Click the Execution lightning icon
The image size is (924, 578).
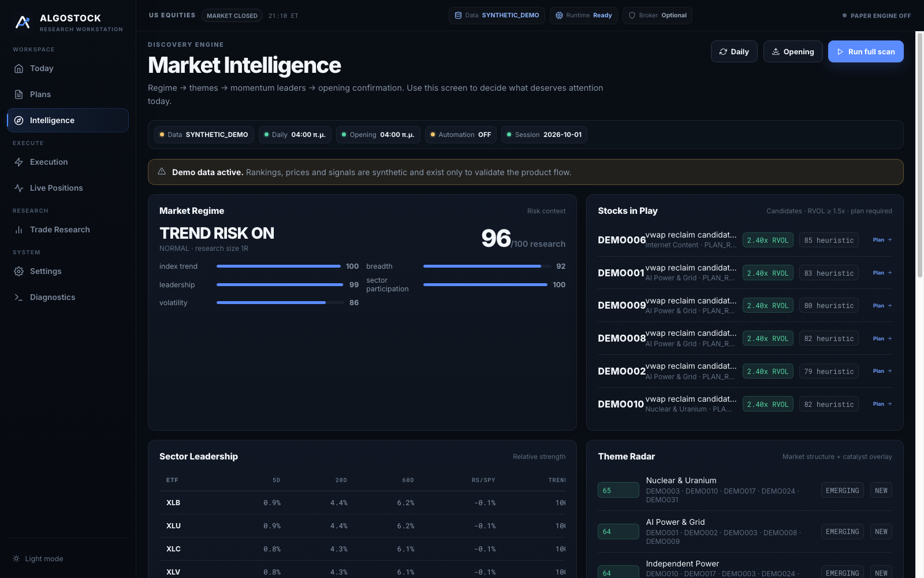18,162
